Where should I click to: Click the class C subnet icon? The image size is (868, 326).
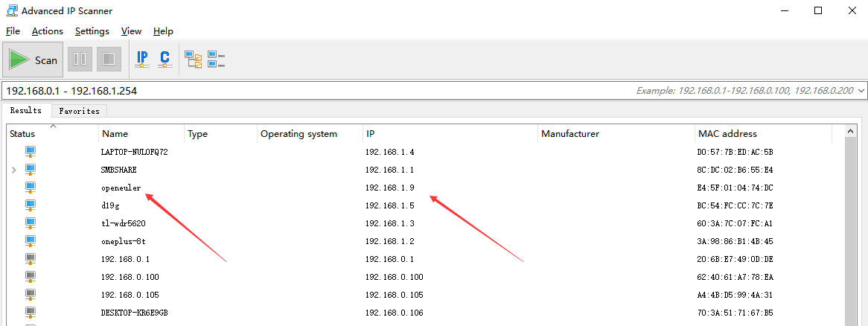(x=165, y=60)
